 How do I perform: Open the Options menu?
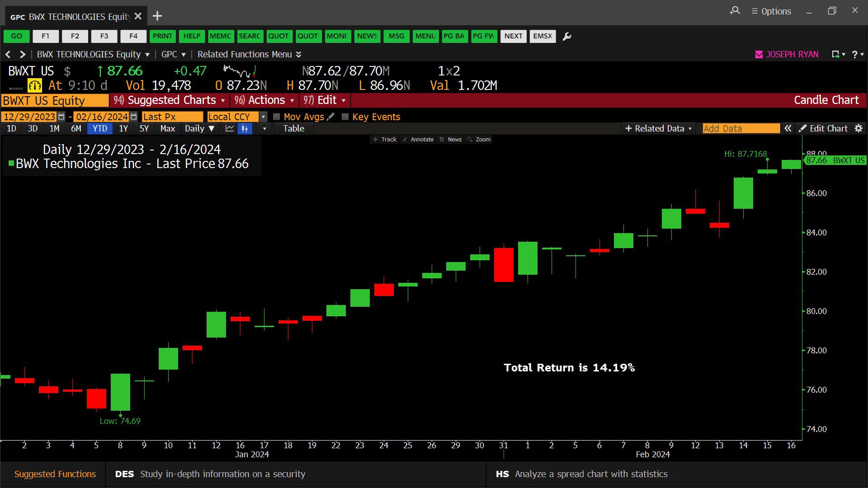[x=771, y=11]
